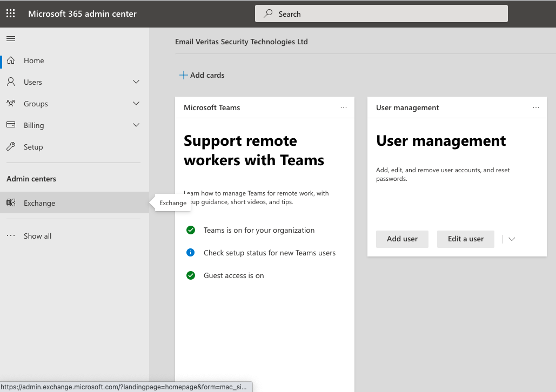Click Support remote workers with Teams heading
556x392 pixels.
coord(254,150)
